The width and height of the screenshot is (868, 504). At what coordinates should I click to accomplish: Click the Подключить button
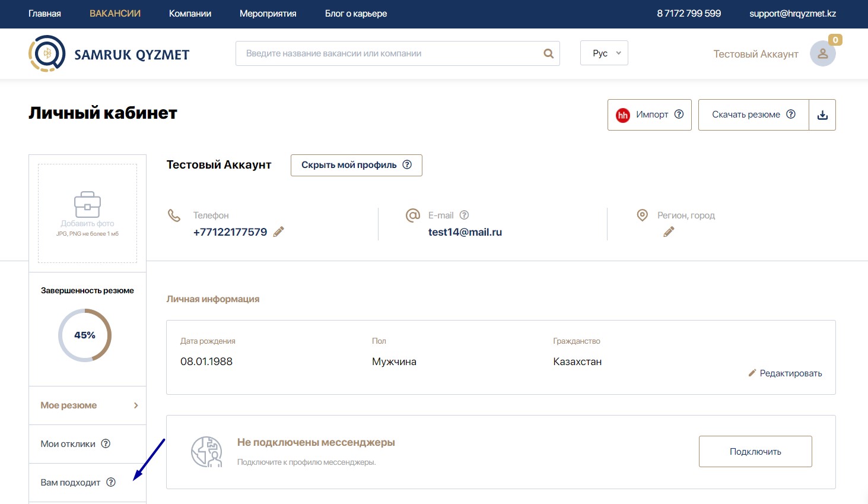coord(755,452)
